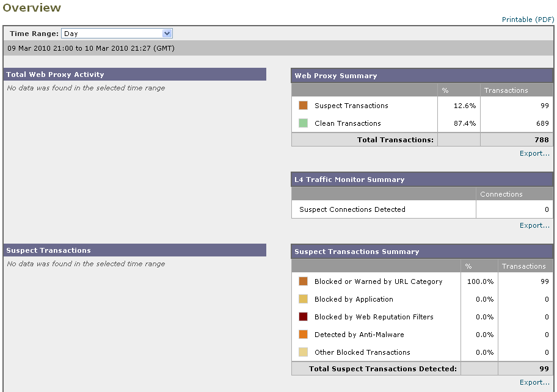
Task: Select the Clean Transactions row label
Action: tap(348, 123)
